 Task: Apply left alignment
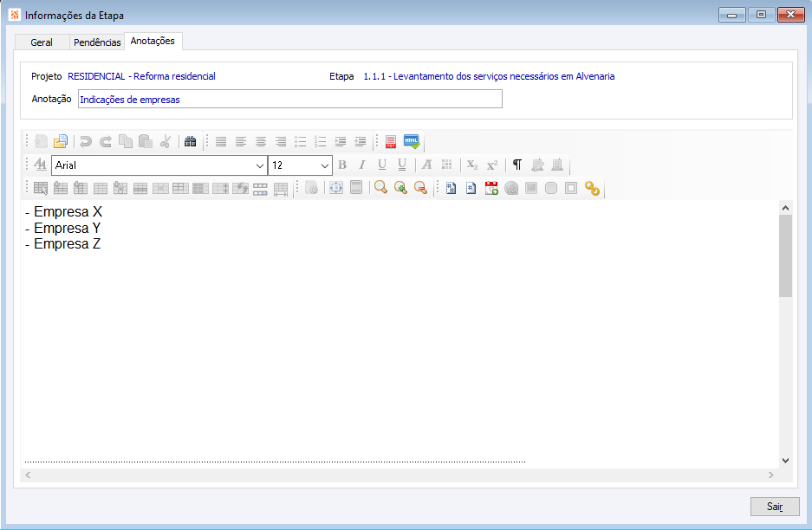240,141
